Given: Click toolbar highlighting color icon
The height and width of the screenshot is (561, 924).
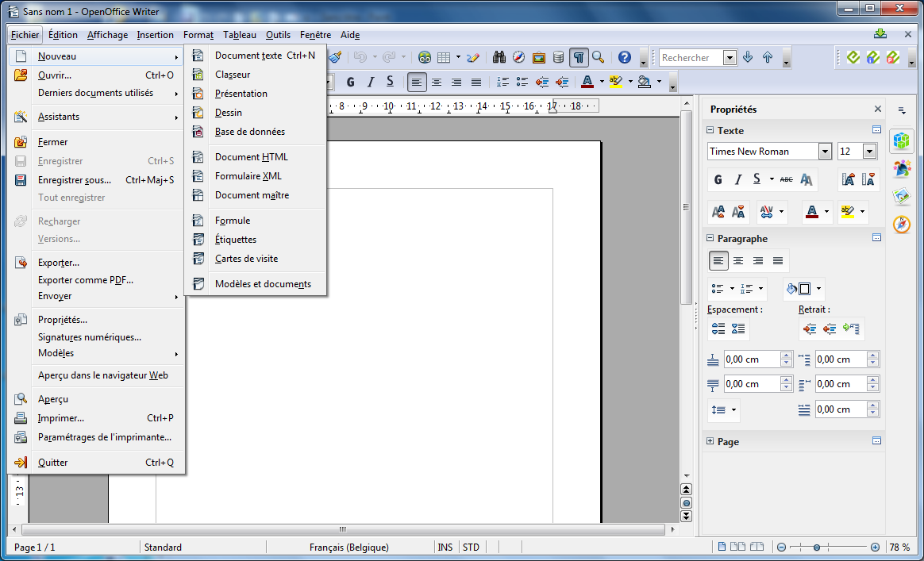Looking at the screenshot, I should 616,82.
